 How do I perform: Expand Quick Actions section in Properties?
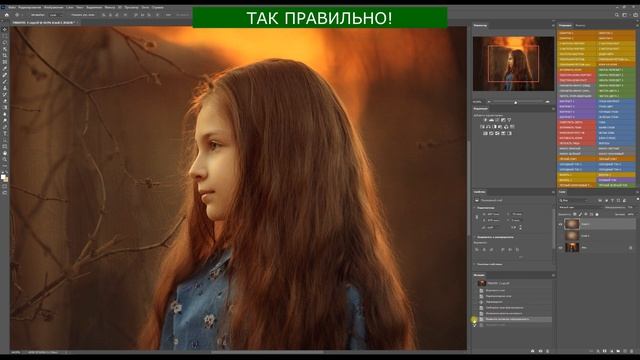coord(475,264)
